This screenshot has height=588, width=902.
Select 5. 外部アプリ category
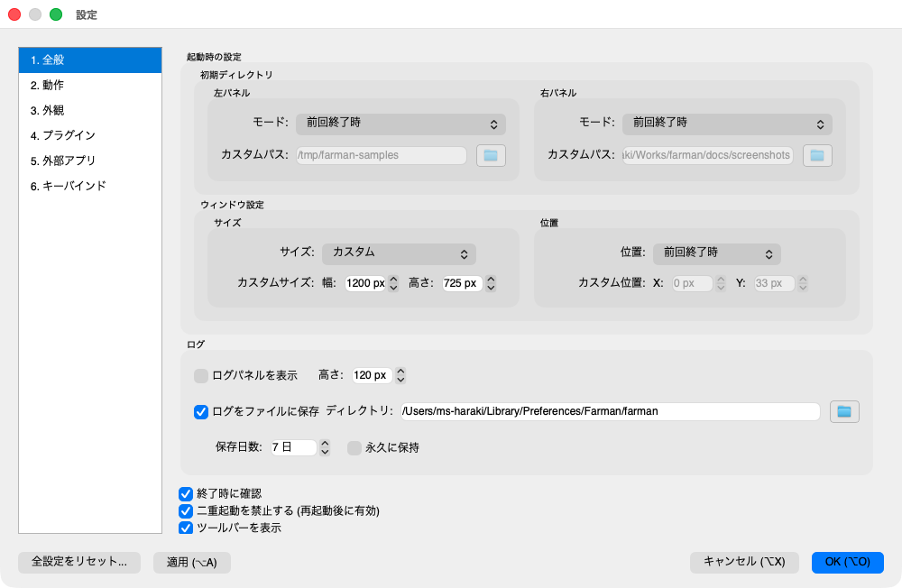(90, 161)
